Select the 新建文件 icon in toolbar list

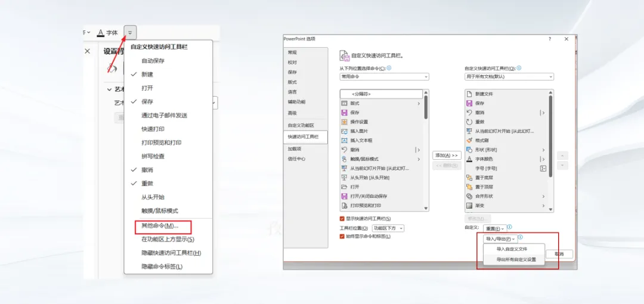coord(469,94)
